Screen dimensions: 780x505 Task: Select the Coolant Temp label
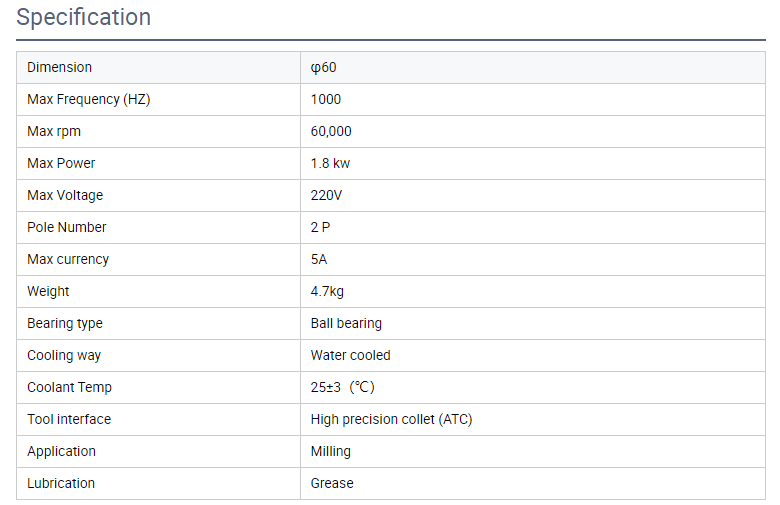[69, 387]
